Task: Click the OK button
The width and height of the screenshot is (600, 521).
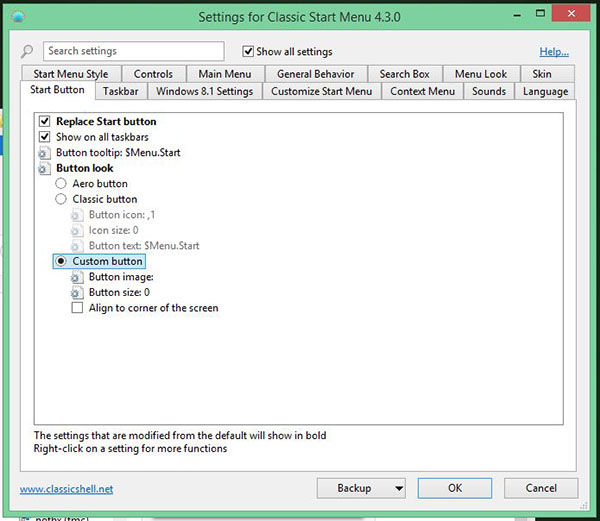Action: coord(455,488)
